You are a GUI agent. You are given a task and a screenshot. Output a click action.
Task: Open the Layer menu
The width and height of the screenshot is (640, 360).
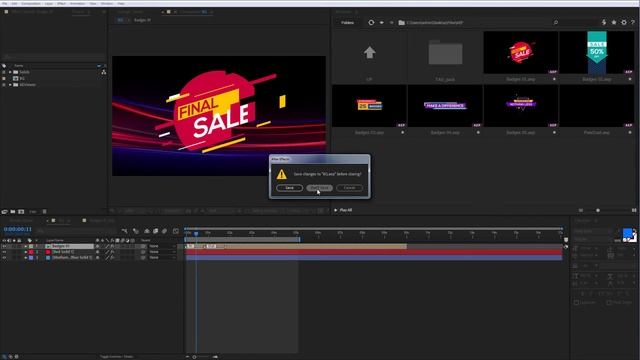49,3
